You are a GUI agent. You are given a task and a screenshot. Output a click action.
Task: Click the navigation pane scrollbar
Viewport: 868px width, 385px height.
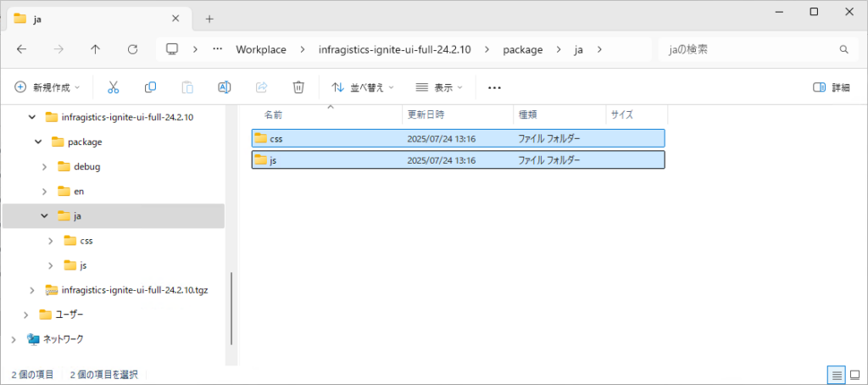[x=231, y=309]
